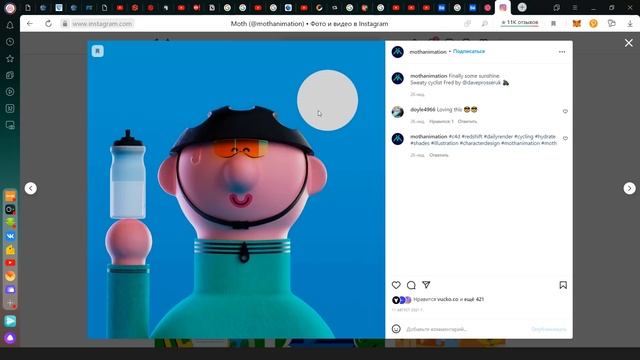Follow mothanimation via Подписаться link
This screenshot has height=360, width=640.
[x=469, y=51]
